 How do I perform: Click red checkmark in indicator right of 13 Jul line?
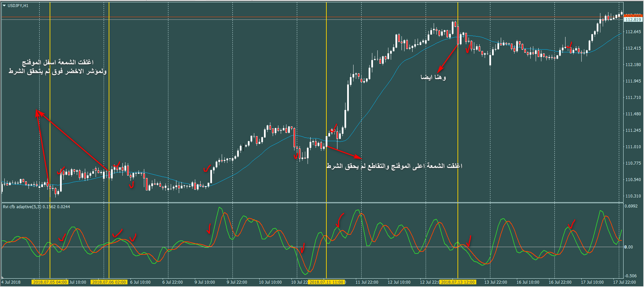coord(469,240)
